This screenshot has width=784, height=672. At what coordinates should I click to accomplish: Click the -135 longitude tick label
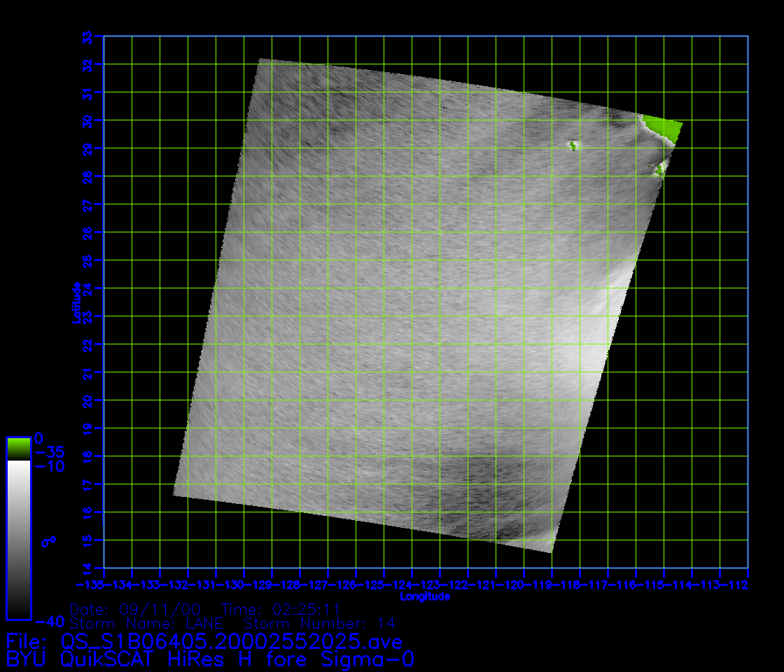(x=90, y=584)
